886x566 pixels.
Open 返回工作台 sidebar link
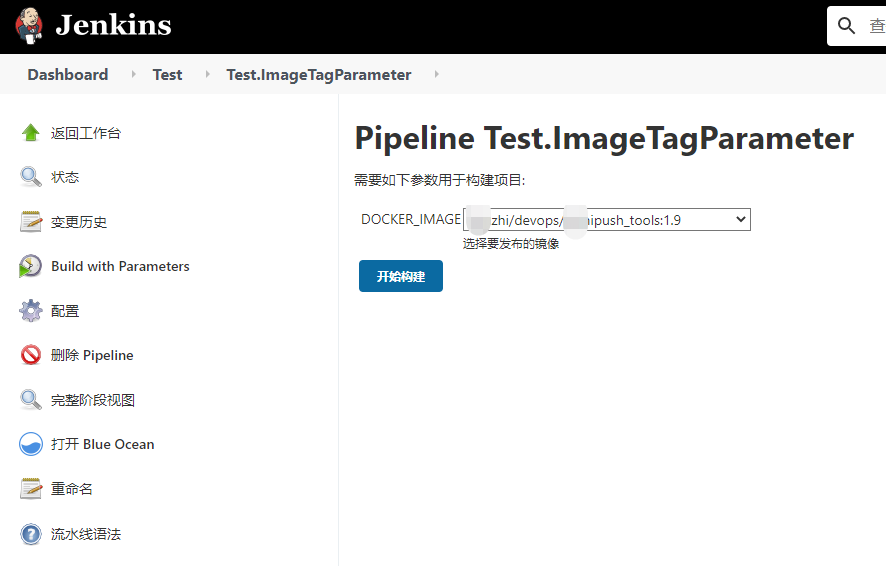(86, 133)
